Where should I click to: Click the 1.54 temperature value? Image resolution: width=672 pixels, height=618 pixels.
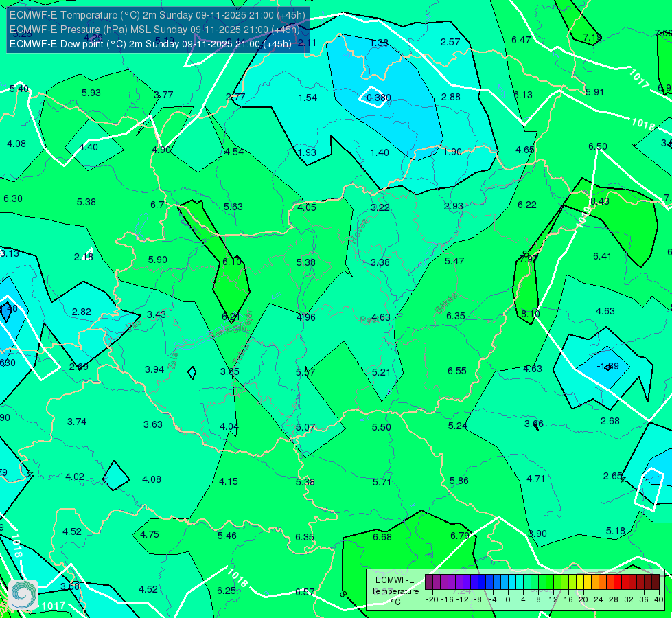click(308, 98)
